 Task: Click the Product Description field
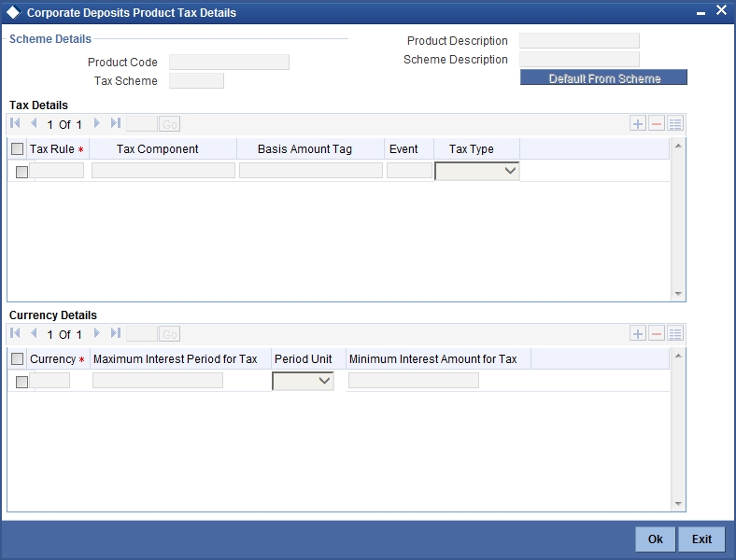[x=579, y=41]
